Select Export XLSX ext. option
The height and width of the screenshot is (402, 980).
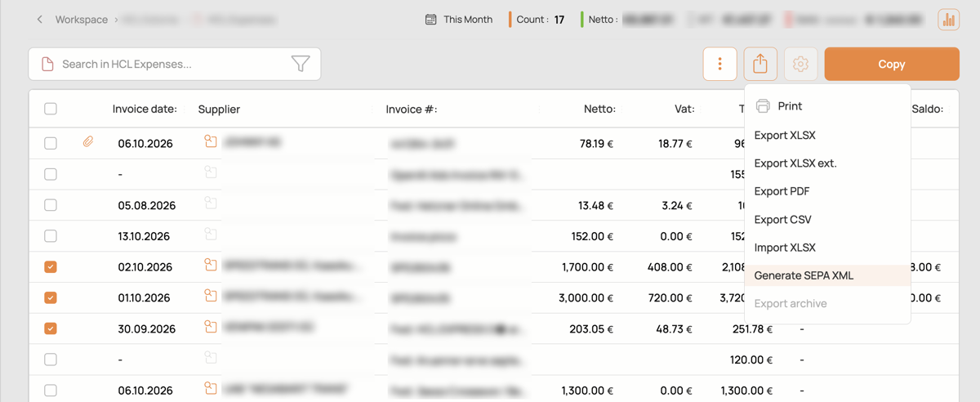(827, 163)
